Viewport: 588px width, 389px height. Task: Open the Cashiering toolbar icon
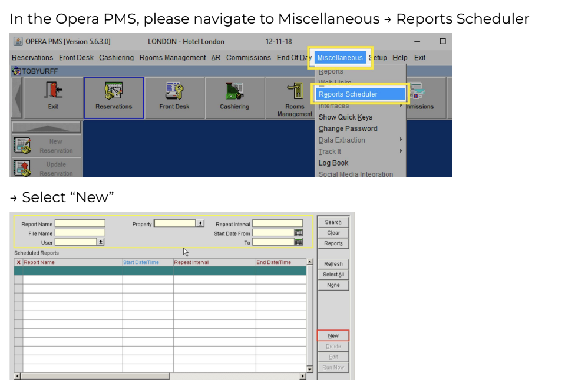234,97
